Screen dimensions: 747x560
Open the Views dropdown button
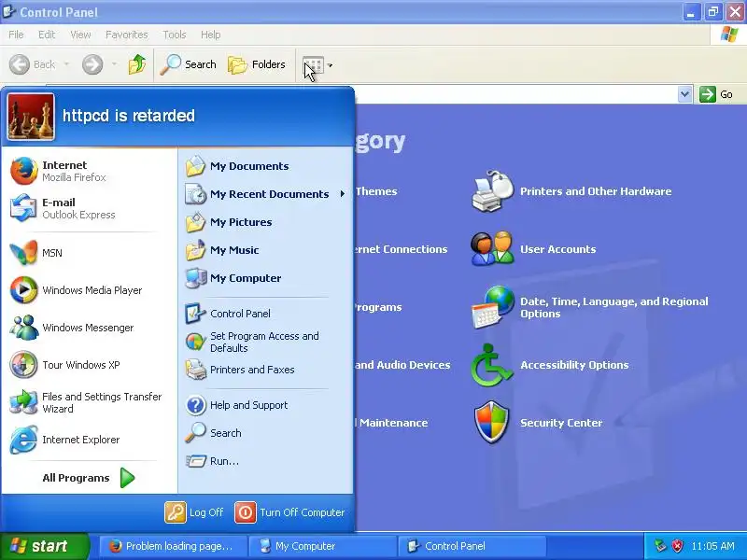pos(318,64)
